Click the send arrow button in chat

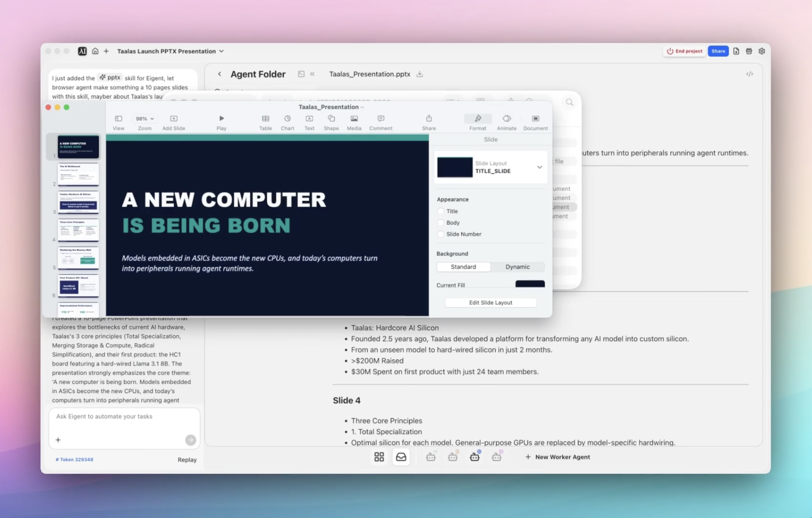[191, 440]
